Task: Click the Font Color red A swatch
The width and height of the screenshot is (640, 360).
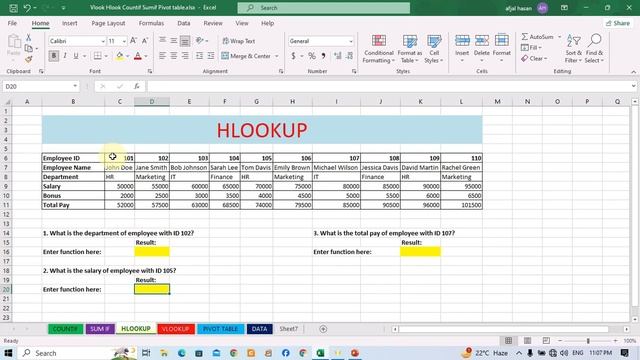Action: point(138,56)
